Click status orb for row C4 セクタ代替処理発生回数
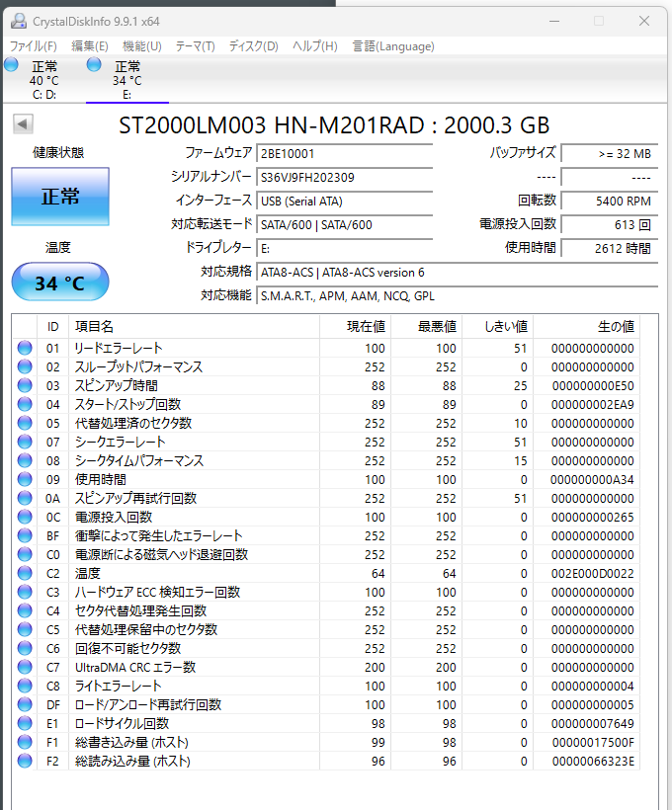This screenshot has height=810, width=672. pos(25,610)
